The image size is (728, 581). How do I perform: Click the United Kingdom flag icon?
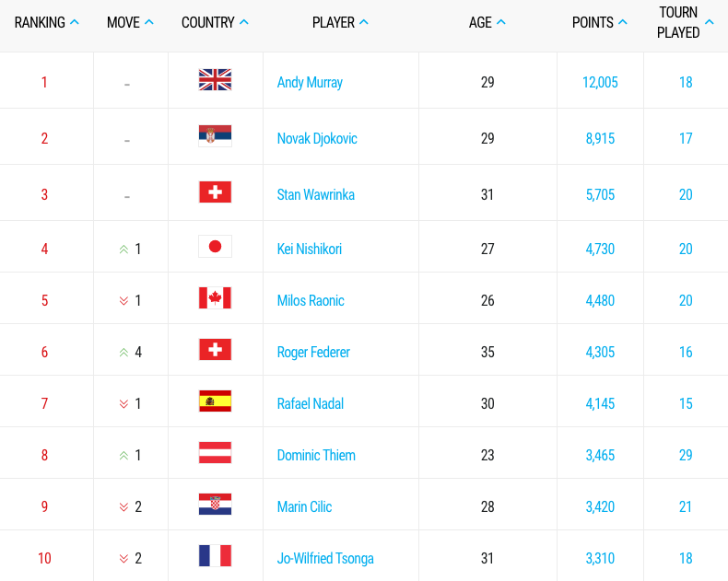215,80
